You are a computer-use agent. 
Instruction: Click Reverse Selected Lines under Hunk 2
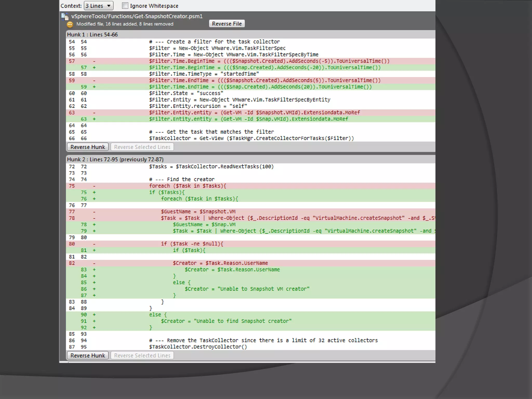(142, 355)
